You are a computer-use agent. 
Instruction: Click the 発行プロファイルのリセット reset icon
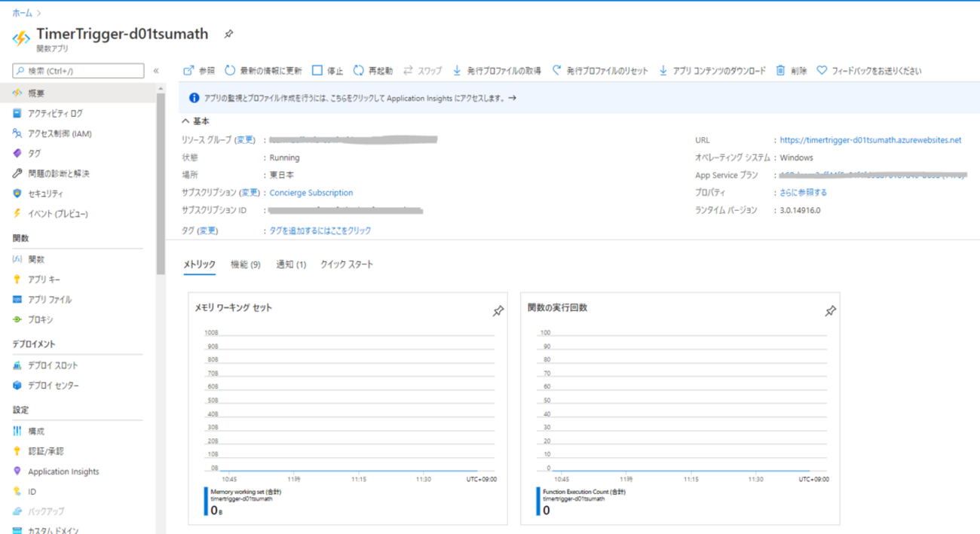point(557,71)
